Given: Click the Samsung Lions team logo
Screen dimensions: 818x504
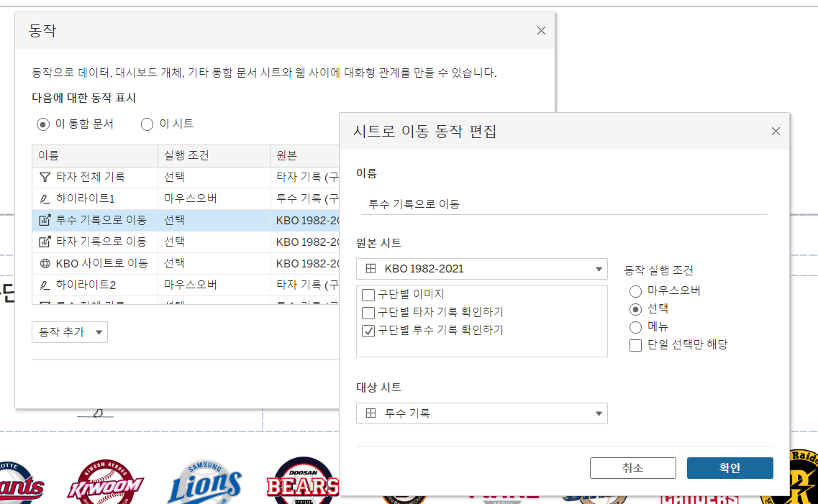Looking at the screenshot, I should click(x=205, y=482).
